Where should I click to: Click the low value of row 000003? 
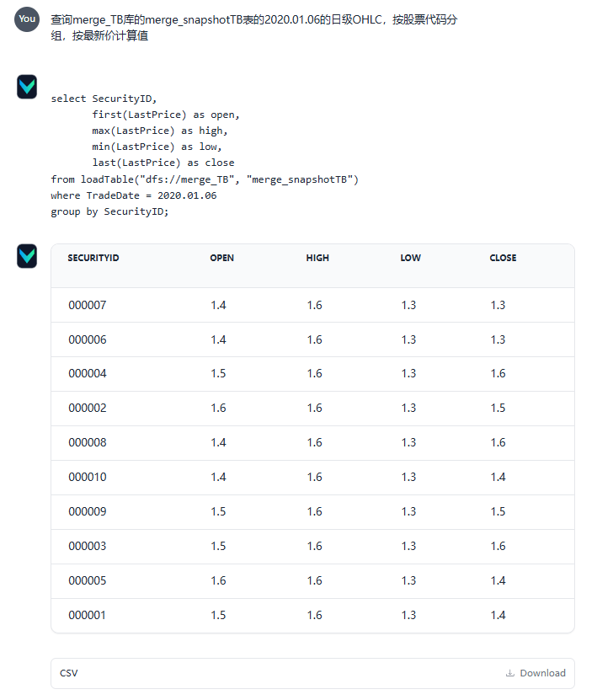tap(408, 547)
